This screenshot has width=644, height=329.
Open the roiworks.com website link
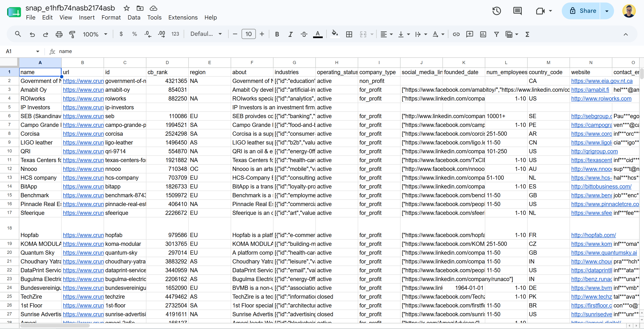click(601, 99)
